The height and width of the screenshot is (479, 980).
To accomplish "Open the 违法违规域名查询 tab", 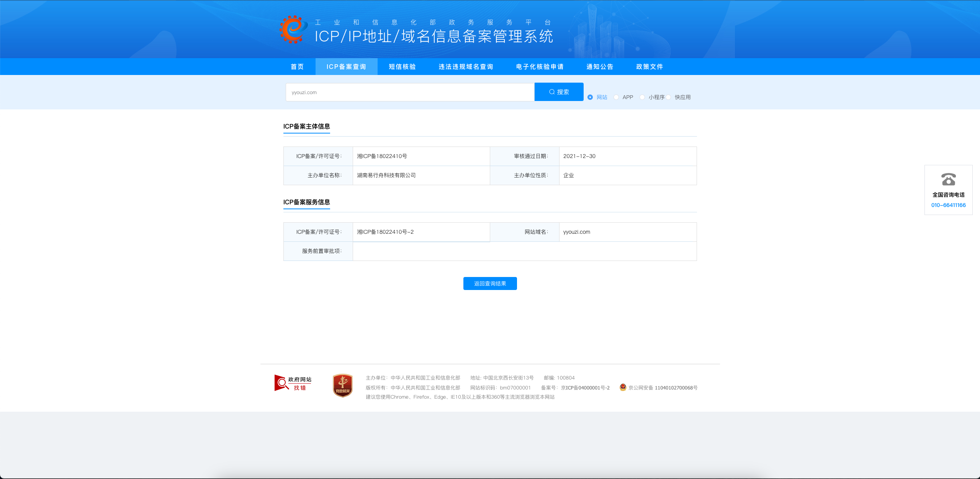I will pos(466,67).
